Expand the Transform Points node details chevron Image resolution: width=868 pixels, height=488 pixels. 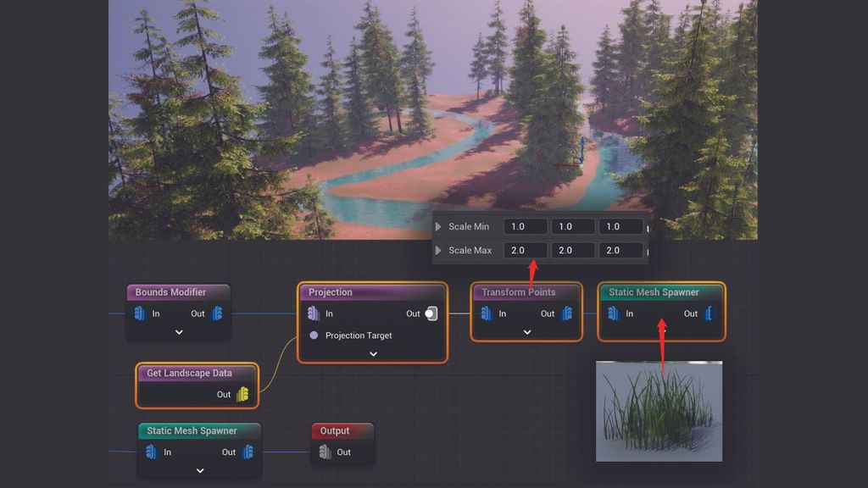coord(526,332)
